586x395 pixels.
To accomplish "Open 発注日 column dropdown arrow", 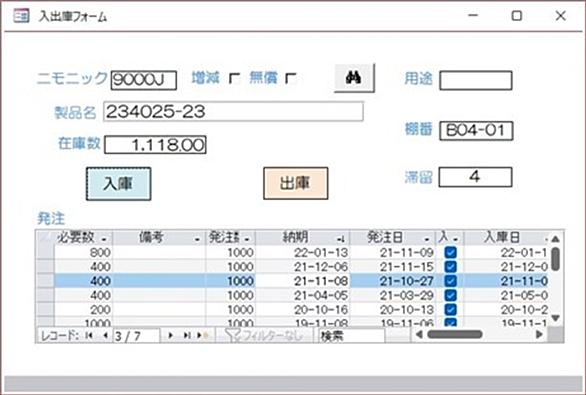I will point(427,239).
